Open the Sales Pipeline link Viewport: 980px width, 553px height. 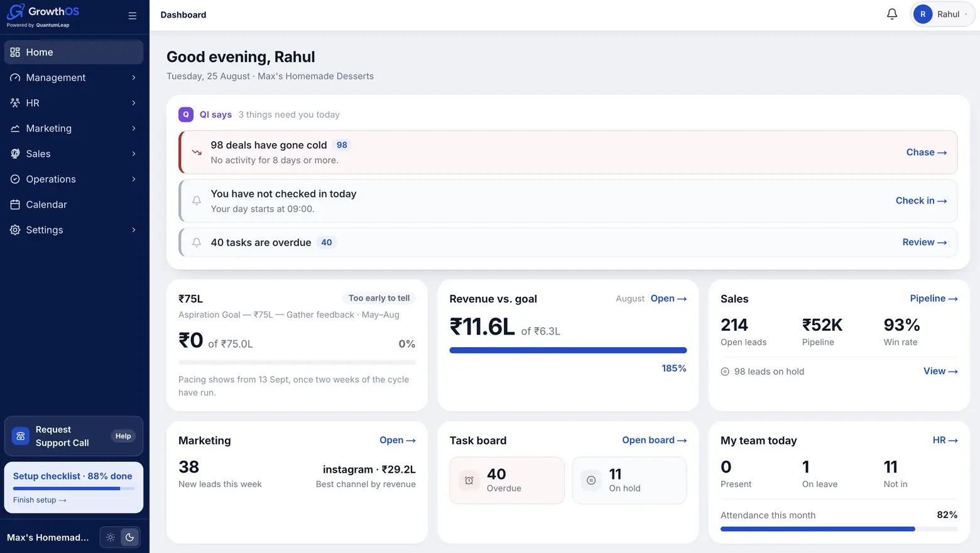[934, 299]
